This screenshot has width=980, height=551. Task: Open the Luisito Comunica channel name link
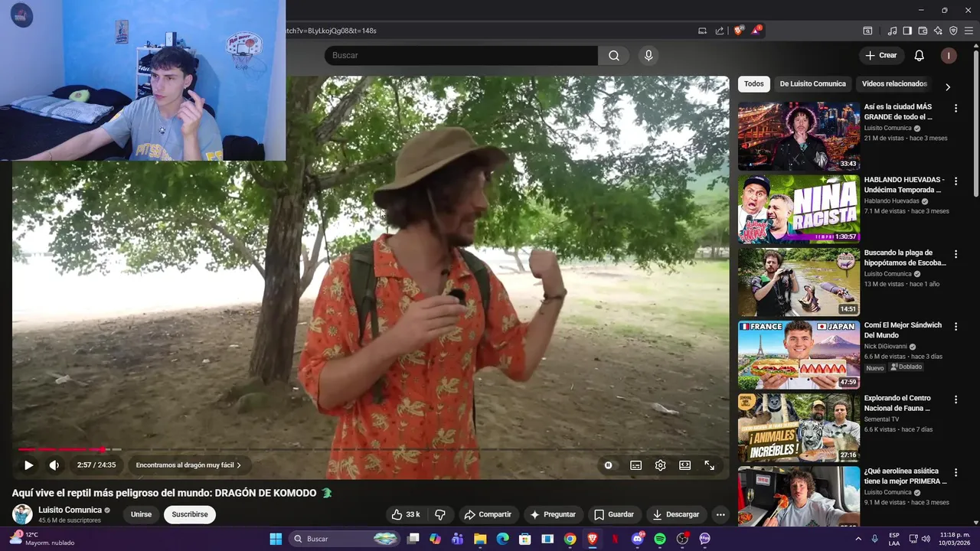pos(70,510)
